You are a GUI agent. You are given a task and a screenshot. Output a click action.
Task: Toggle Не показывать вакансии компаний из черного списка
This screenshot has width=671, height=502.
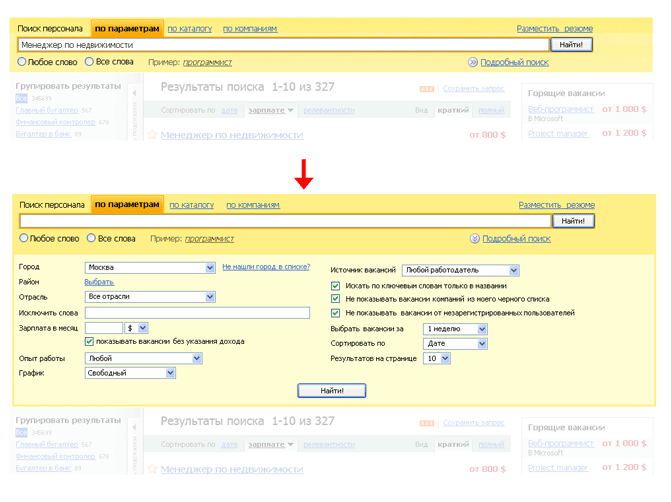pyautogui.click(x=336, y=299)
